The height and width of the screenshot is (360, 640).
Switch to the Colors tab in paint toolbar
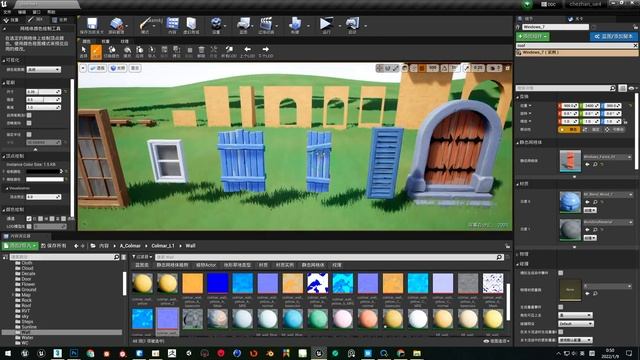(x=87, y=41)
